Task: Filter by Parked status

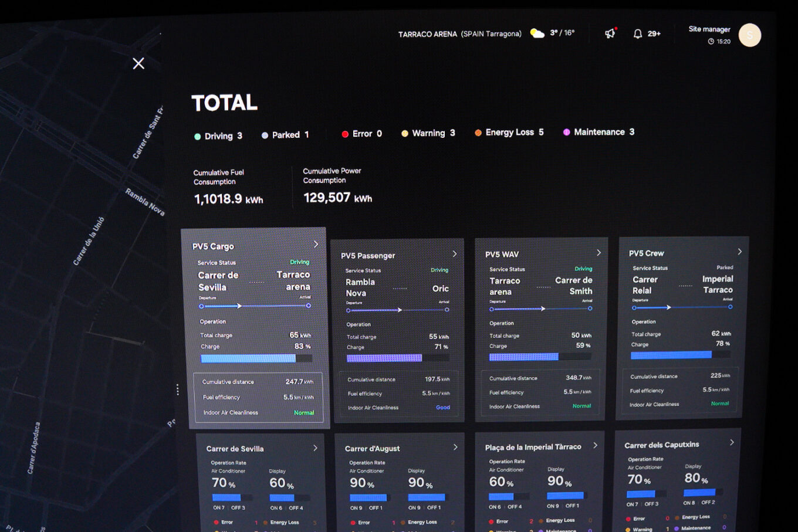Action: 285,135
